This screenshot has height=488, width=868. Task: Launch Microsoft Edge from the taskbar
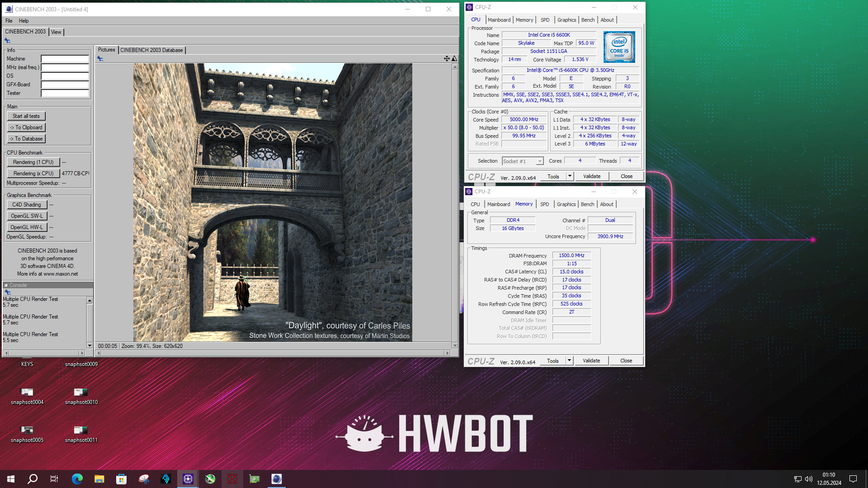click(77, 479)
